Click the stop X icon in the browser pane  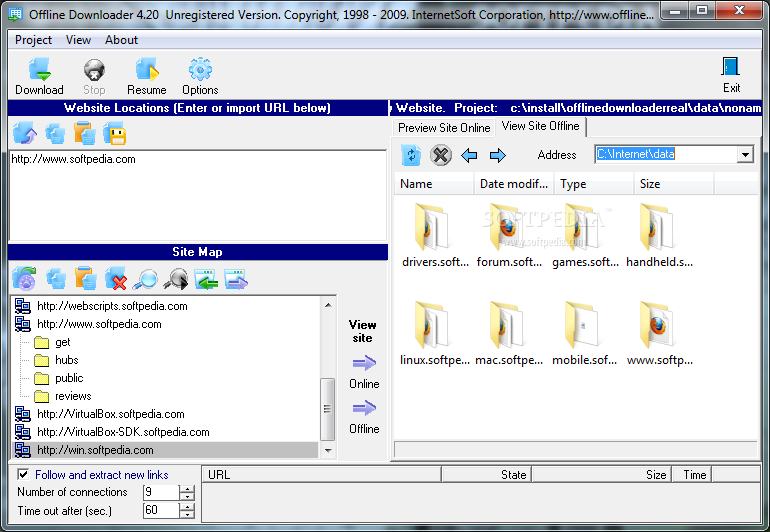(441, 155)
